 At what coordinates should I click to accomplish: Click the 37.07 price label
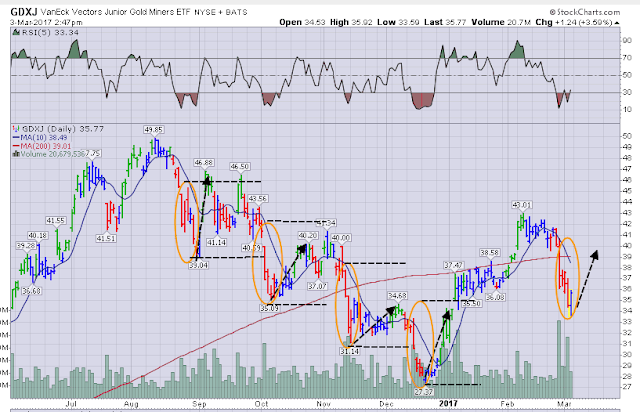[x=317, y=286]
